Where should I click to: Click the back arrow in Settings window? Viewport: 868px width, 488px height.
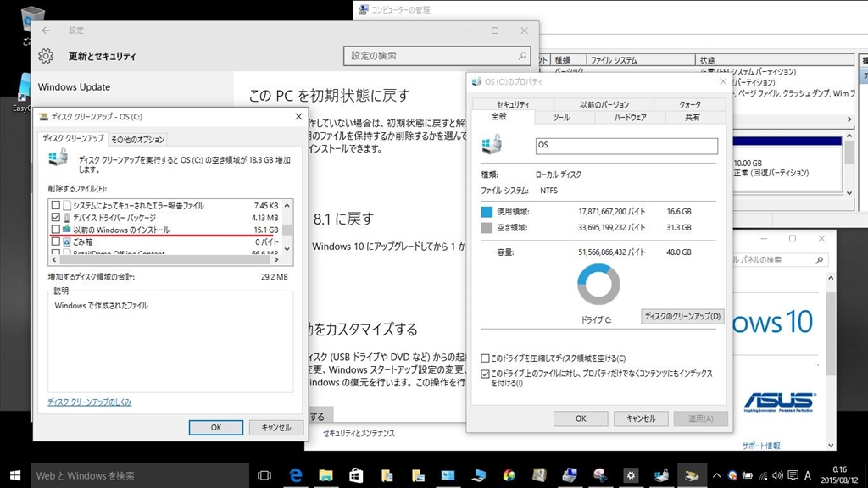point(46,30)
